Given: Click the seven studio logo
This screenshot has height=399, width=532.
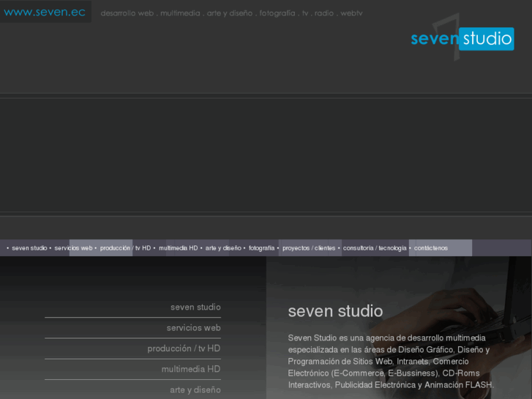Looking at the screenshot, I should tap(462, 38).
